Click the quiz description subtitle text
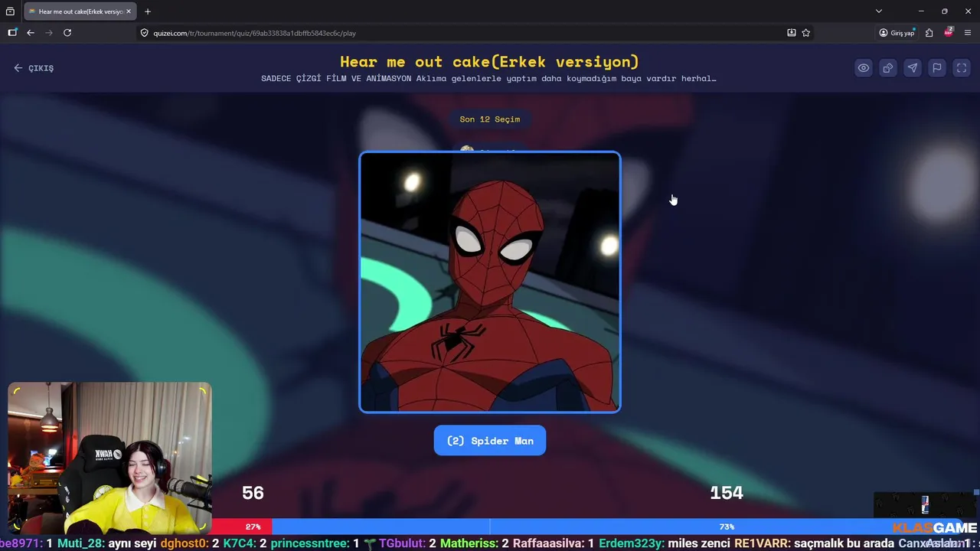 click(x=488, y=78)
